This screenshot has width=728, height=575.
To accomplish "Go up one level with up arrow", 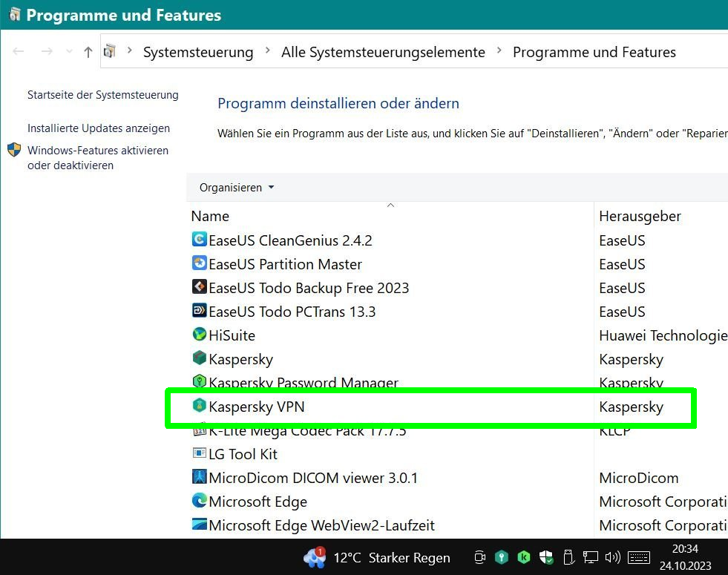I will pos(88,52).
